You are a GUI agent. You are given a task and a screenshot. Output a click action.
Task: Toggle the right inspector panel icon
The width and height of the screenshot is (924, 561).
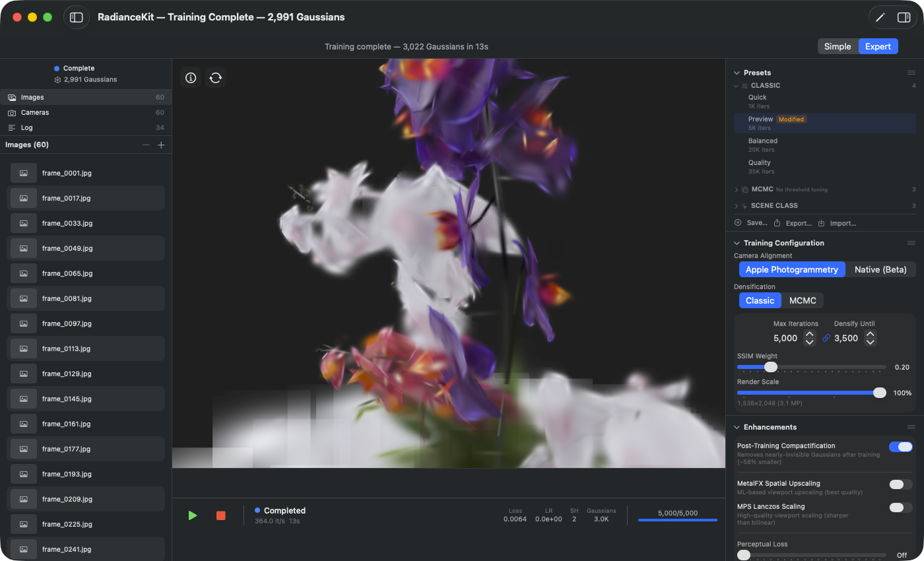pos(904,18)
